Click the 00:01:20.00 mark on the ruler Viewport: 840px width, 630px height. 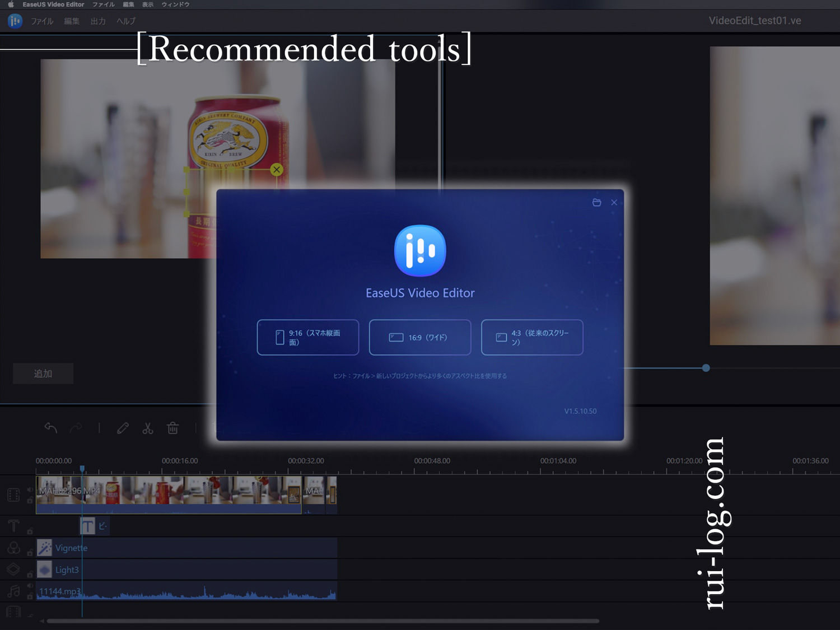(684, 461)
